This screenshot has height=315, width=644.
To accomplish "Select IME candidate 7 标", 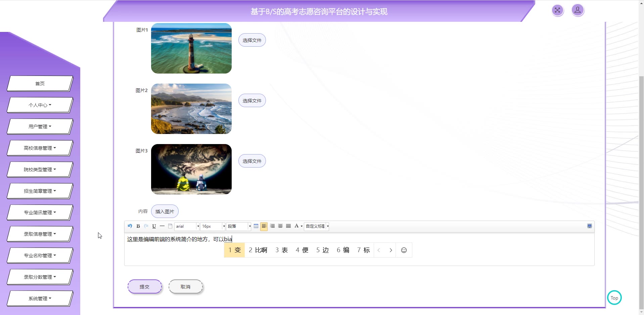I will (364, 250).
